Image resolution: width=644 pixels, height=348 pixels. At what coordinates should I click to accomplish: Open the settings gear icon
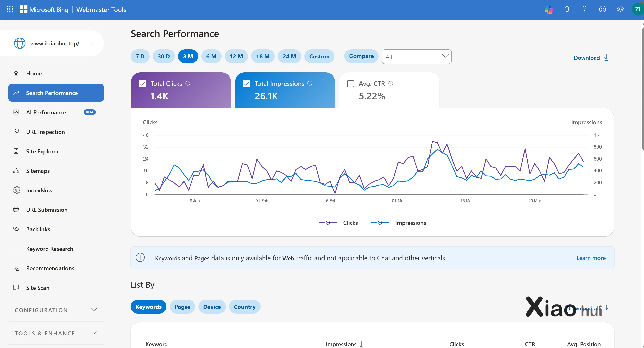620,10
